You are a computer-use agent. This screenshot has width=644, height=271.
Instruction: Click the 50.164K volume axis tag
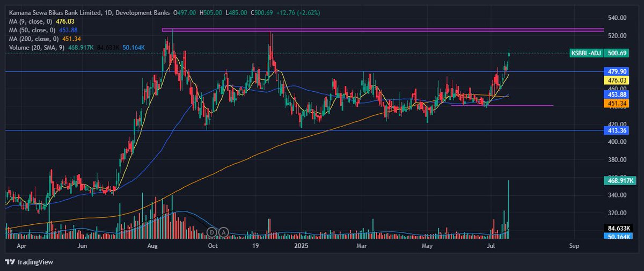pos(617,236)
